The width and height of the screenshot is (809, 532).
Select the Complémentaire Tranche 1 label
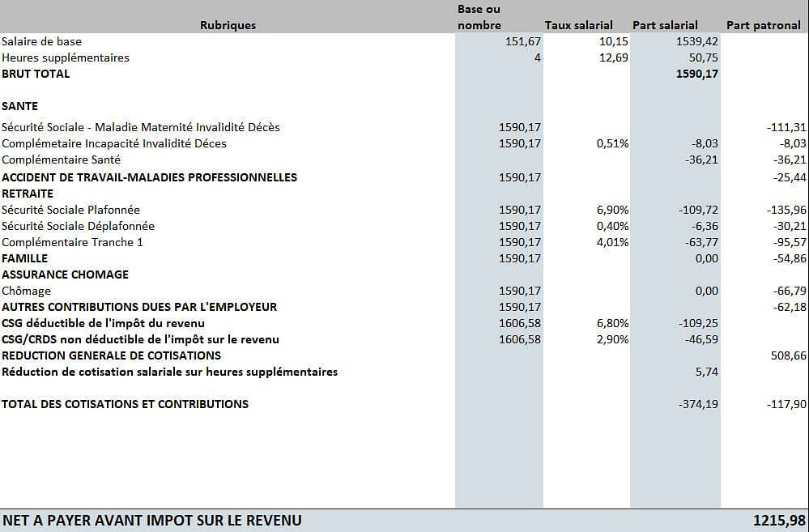pos(72,242)
